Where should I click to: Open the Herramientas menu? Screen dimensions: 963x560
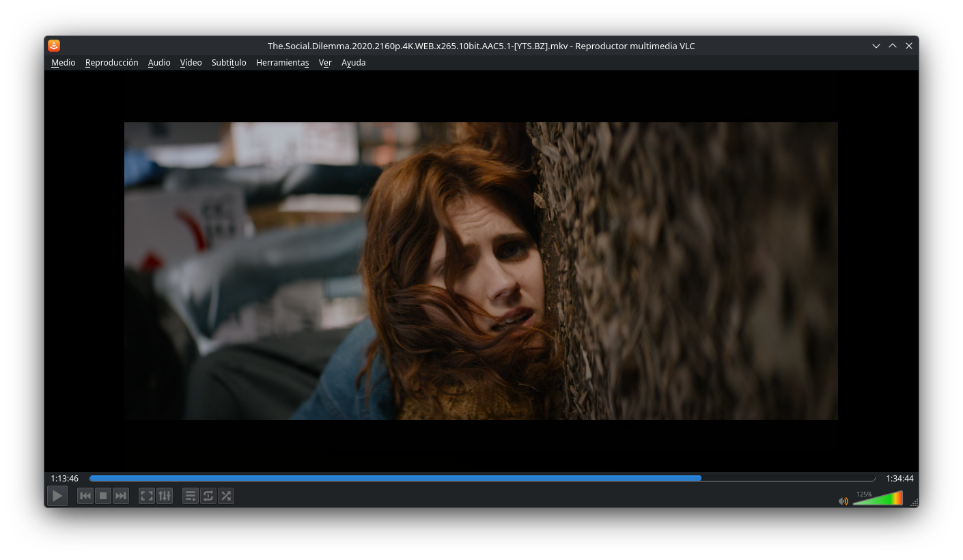tap(283, 63)
